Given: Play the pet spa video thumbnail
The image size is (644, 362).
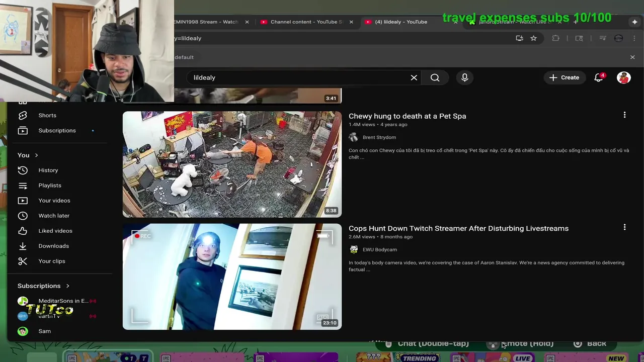Looking at the screenshot, I should pyautogui.click(x=232, y=164).
